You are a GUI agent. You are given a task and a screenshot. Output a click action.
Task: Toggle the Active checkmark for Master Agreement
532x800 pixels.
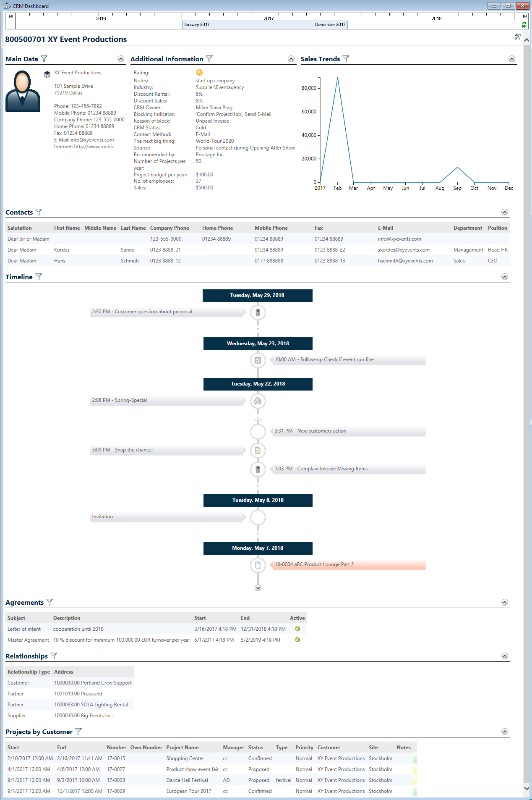tap(297, 640)
